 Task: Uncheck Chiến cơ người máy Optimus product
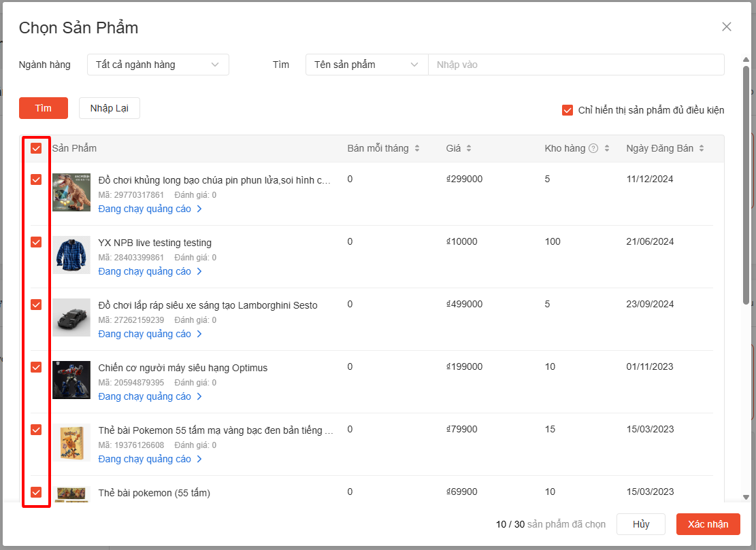tap(36, 367)
